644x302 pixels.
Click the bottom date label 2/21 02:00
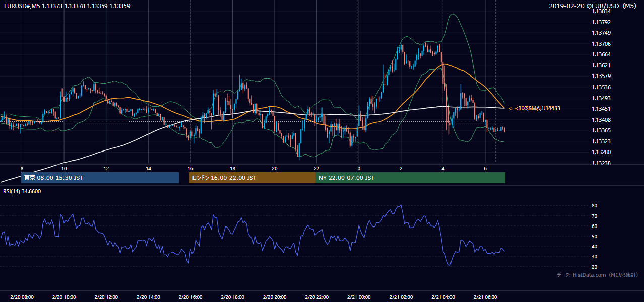coord(401,297)
